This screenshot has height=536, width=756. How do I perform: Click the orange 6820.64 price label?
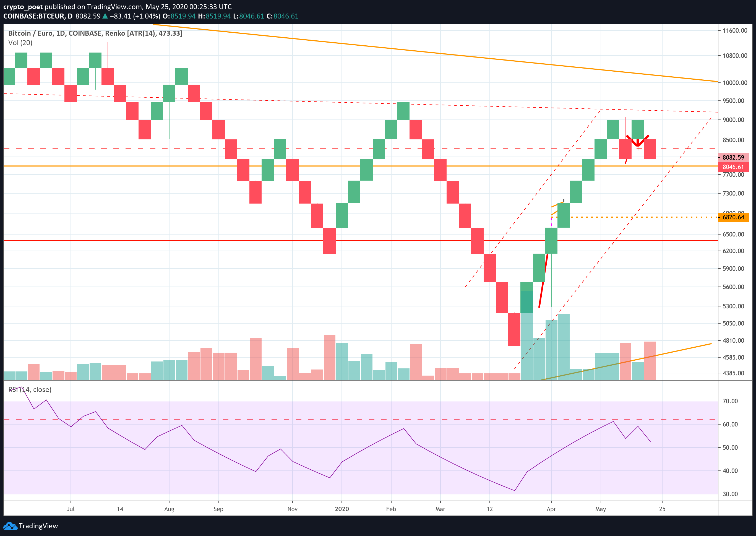[733, 217]
